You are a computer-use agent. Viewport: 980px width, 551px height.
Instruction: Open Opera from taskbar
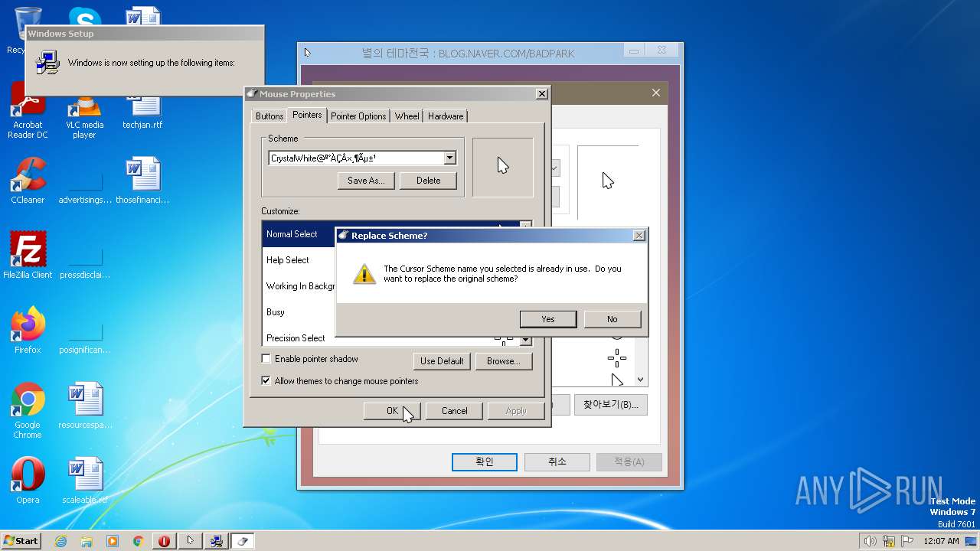164,541
